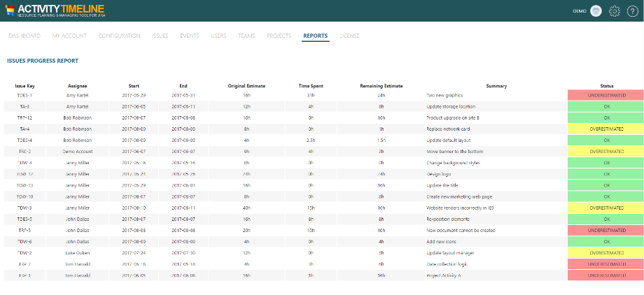Screen dimensions: 644x295
Task: Click the Overestimated status cell for TA-4
Action: pos(606,129)
